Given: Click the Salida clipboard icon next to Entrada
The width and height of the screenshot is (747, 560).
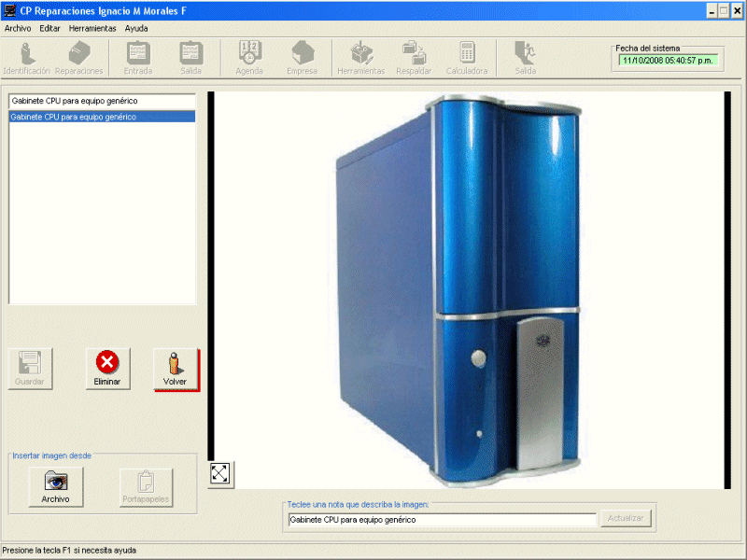Looking at the screenshot, I should point(191,58).
